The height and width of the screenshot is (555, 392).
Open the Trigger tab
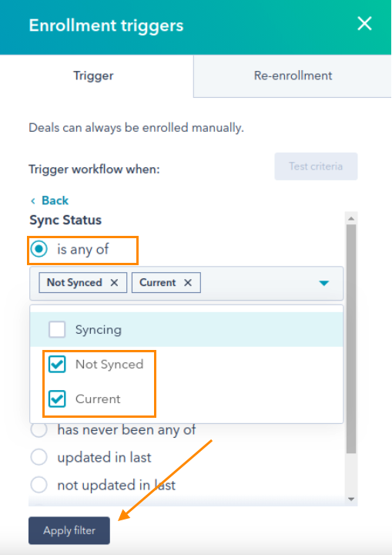tap(93, 76)
